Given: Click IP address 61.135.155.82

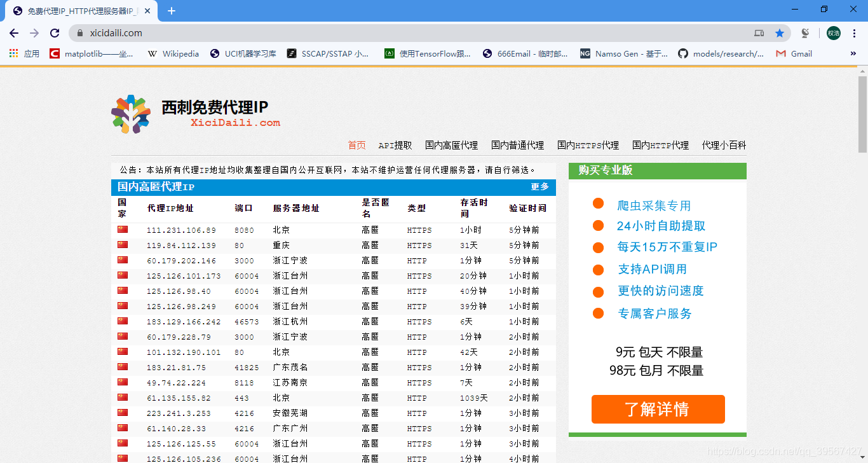Looking at the screenshot, I should click(x=179, y=398).
